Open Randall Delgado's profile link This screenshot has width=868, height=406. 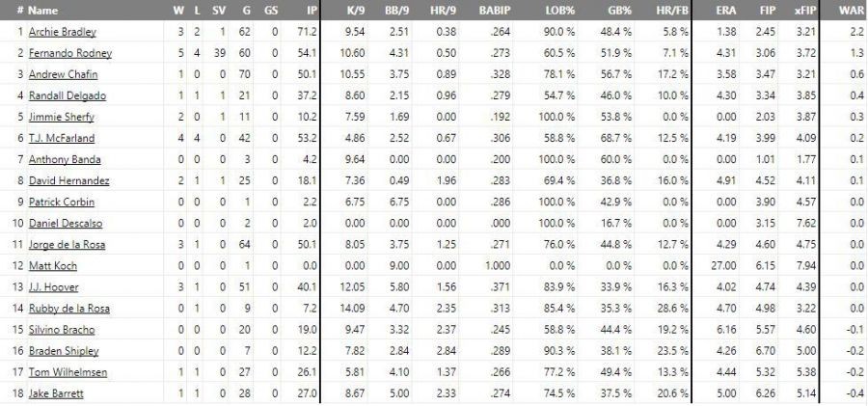68,95
